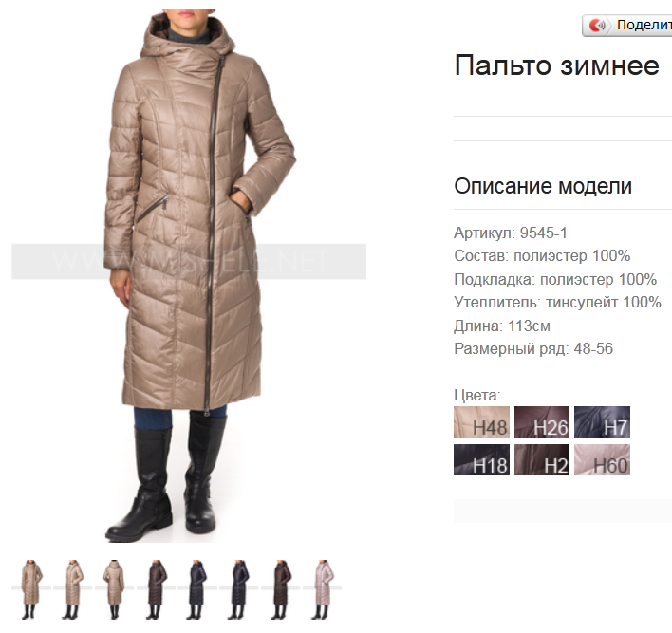672x633 pixels.
Task: View the last thumbnail, pink coat
Action: (322, 589)
